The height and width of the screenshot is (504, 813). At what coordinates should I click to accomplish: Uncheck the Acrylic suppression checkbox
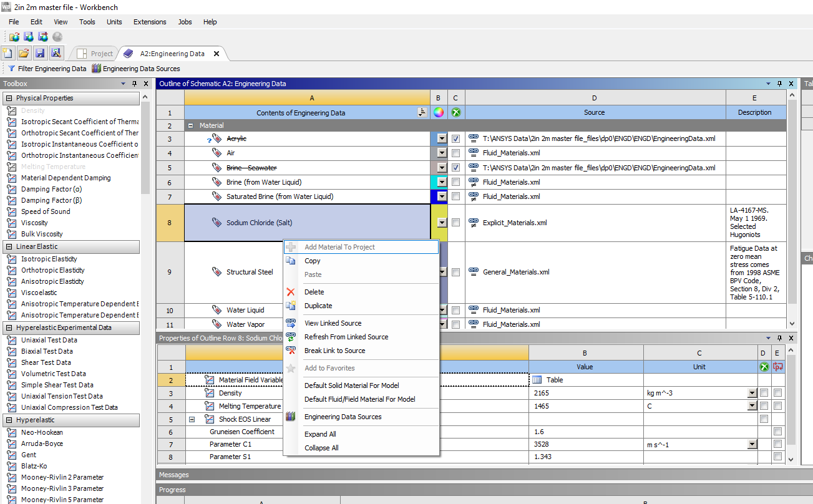point(456,138)
